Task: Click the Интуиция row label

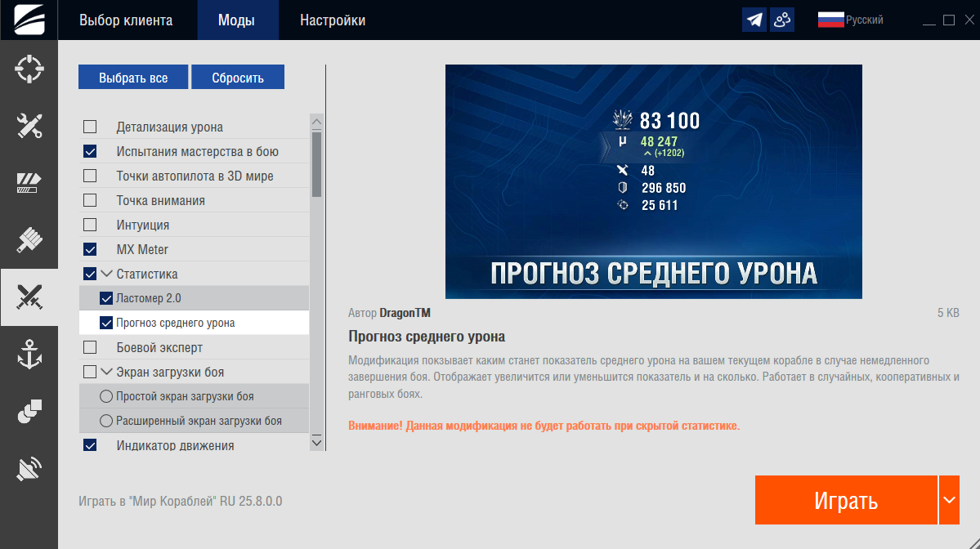Action: tap(142, 225)
